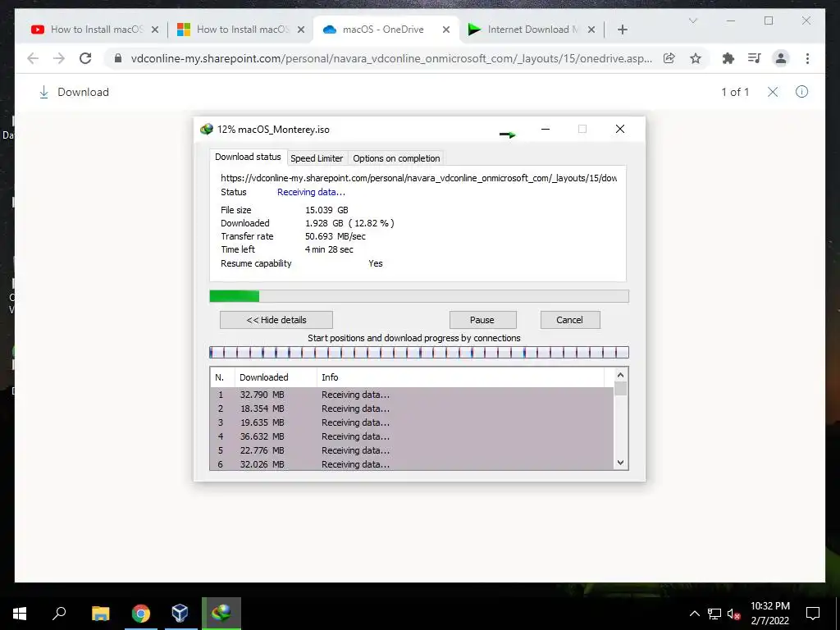
Task: Click the IDM globe icon in the dialog title
Action: 206,129
